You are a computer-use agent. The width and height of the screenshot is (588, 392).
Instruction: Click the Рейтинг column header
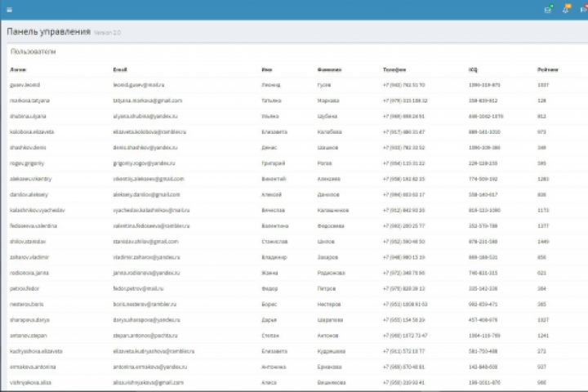tap(547, 69)
